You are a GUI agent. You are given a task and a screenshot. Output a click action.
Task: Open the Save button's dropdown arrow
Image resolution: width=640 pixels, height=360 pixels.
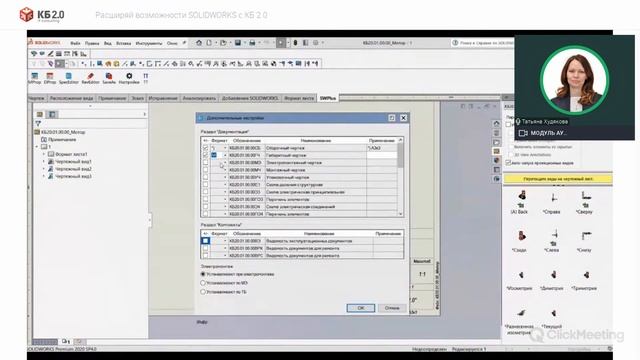point(244,42)
